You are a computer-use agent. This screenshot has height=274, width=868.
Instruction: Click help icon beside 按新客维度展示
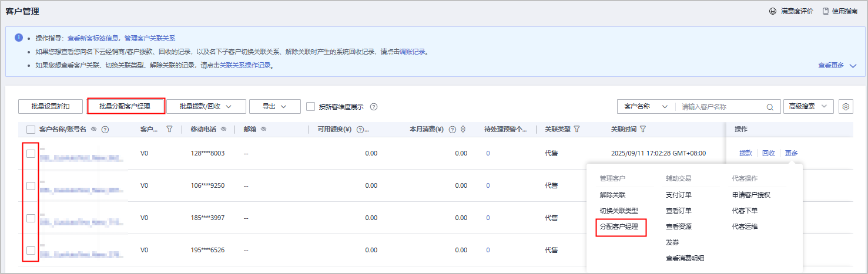click(x=373, y=107)
